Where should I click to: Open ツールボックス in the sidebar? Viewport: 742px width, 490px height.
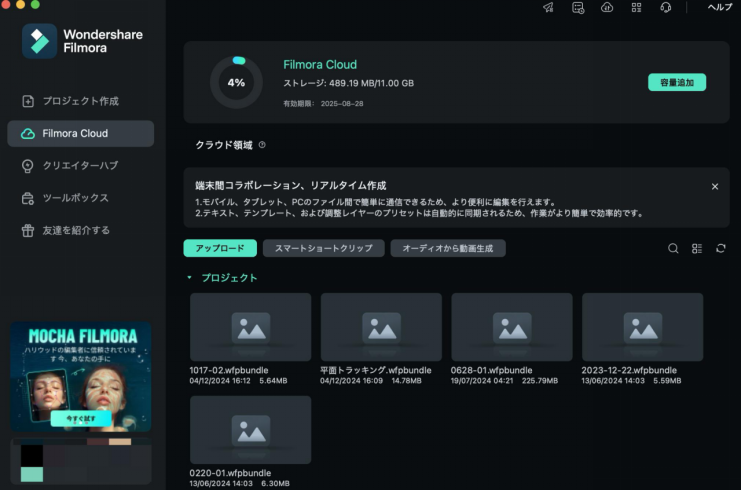[x=80, y=198]
